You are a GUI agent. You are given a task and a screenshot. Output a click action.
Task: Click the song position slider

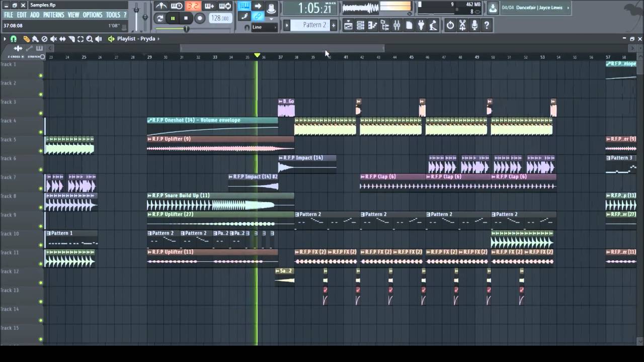point(186,29)
